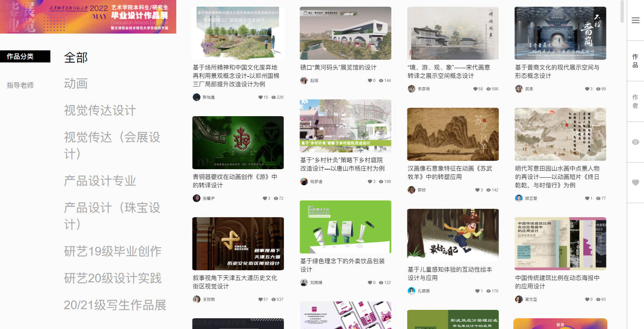Image resolution: width=644 pixels, height=329 pixels.
Task: Open thumbnail of 终日乾乾 landscape painting animation
Action: tap(560, 134)
